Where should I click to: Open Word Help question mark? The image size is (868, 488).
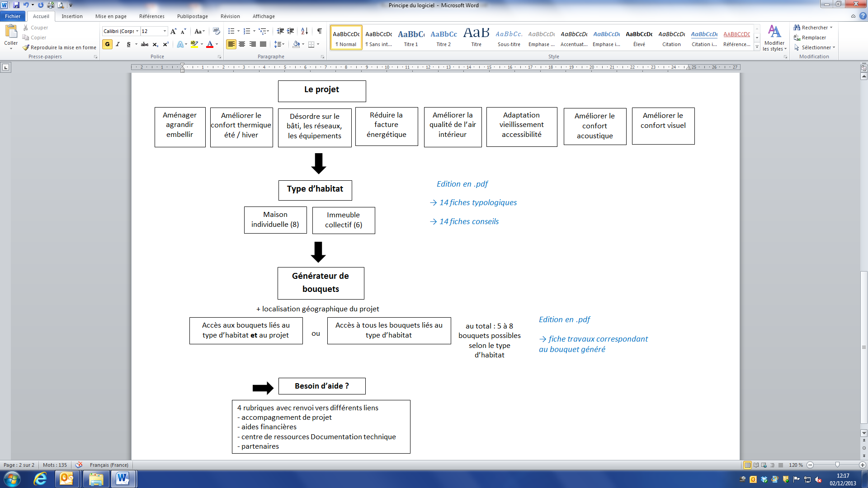[x=863, y=16]
